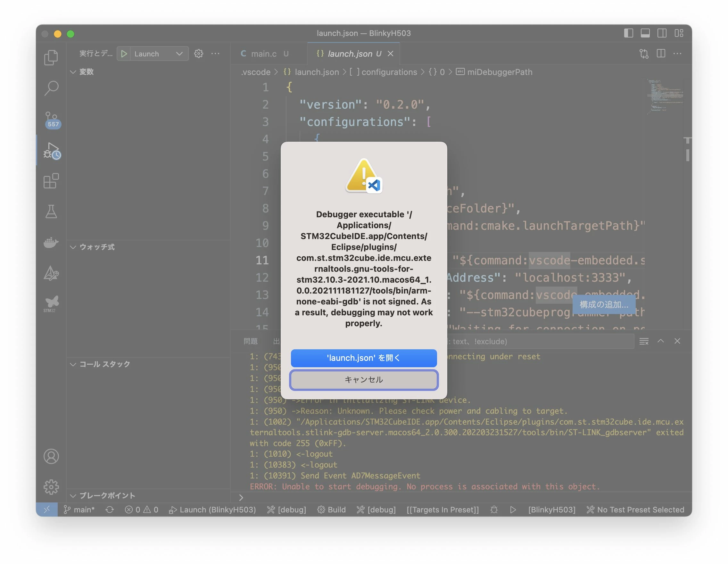
Task: Start debugging with green play button
Action: coord(124,54)
